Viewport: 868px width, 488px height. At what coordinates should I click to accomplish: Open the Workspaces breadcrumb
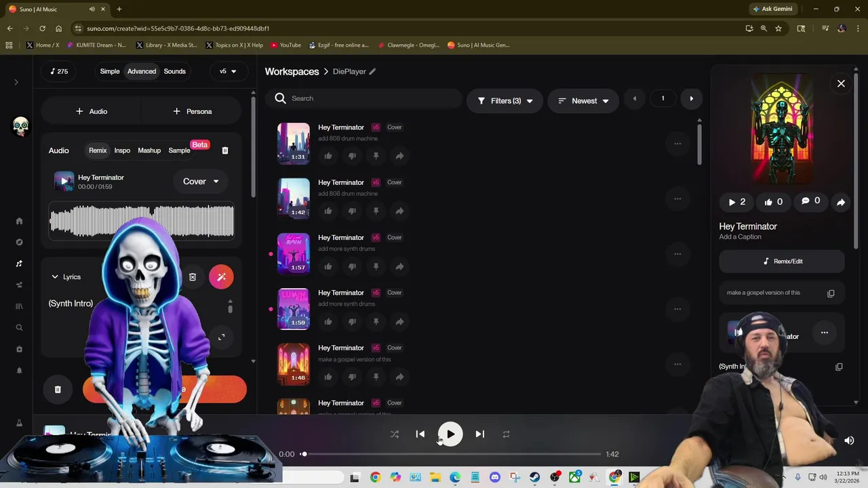(x=292, y=71)
